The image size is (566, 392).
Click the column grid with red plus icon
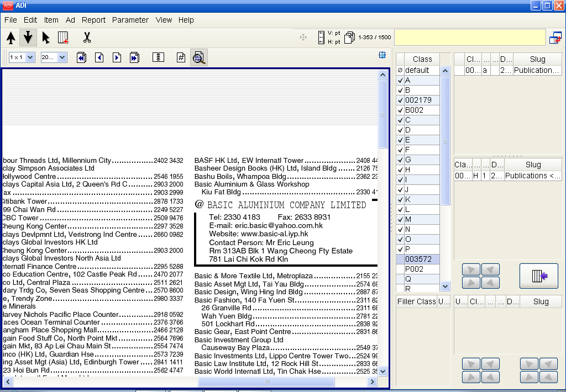[63, 38]
